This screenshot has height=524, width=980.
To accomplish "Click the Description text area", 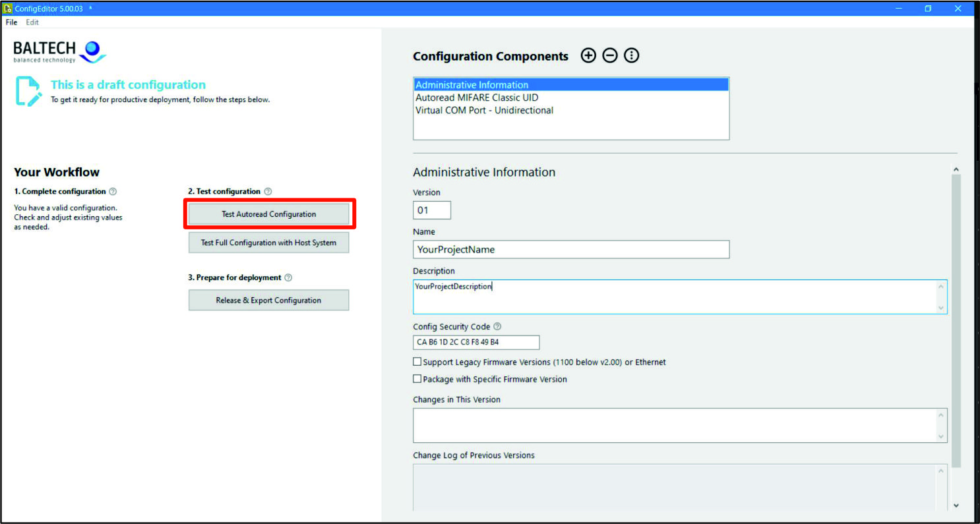I will click(680, 297).
